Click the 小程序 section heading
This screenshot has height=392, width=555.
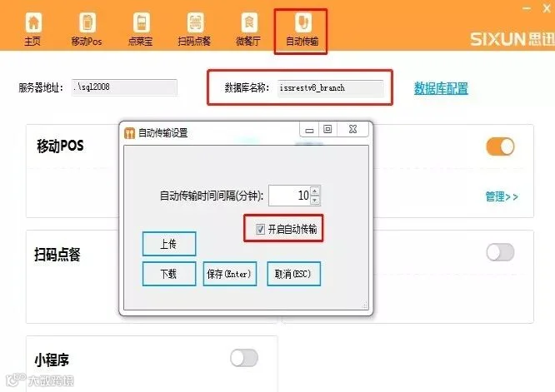click(x=52, y=360)
